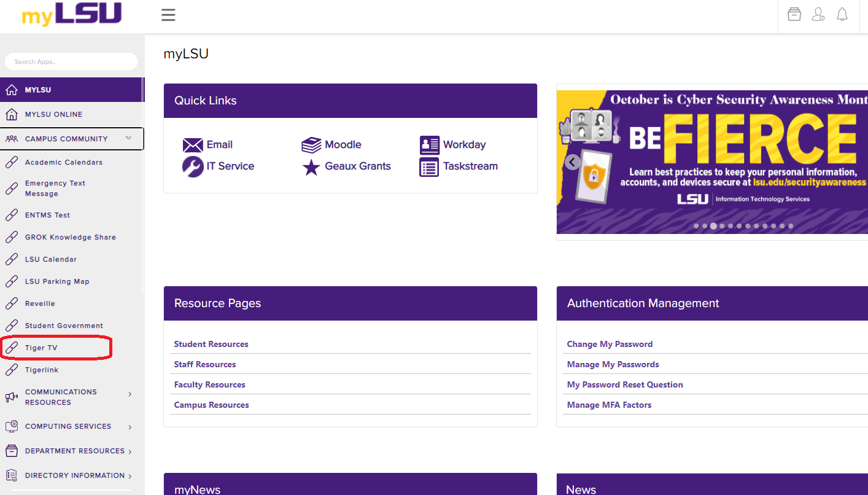Click the myLSU logo
The height and width of the screenshot is (495, 868).
72,14
